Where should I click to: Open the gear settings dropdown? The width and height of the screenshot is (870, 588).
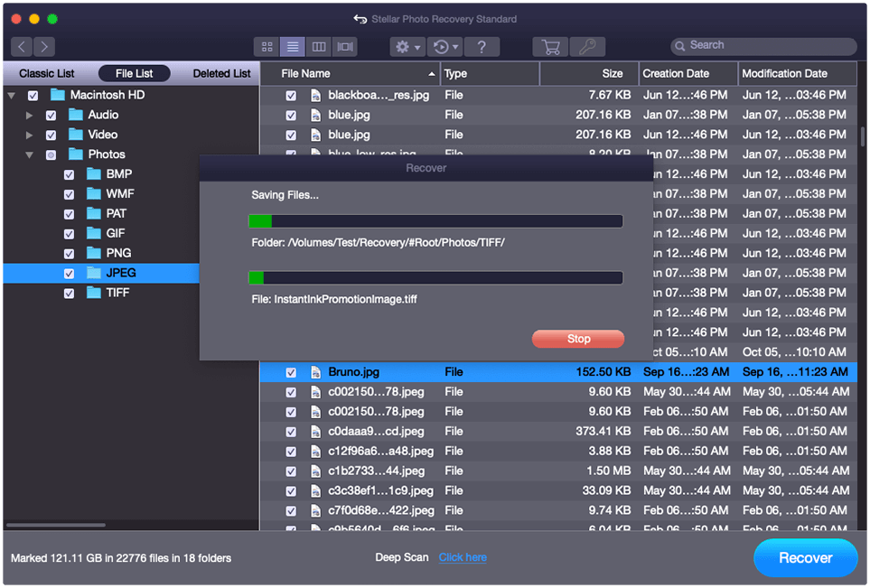point(407,47)
